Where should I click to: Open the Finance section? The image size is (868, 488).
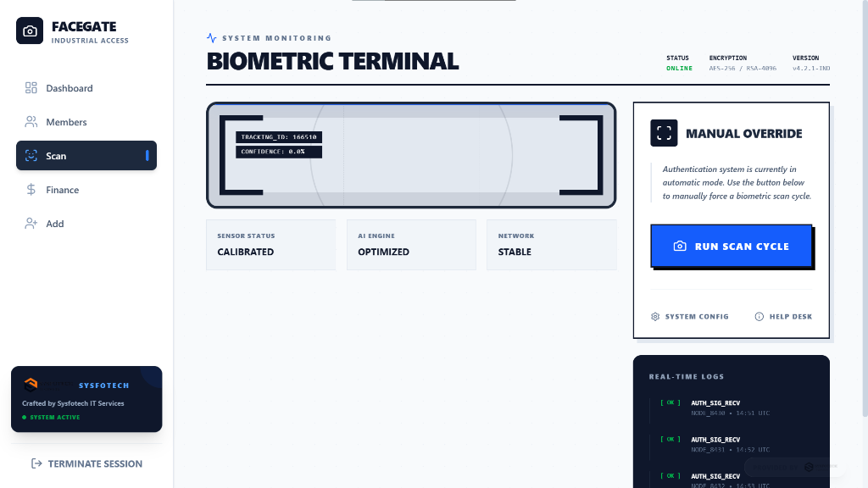(x=86, y=190)
